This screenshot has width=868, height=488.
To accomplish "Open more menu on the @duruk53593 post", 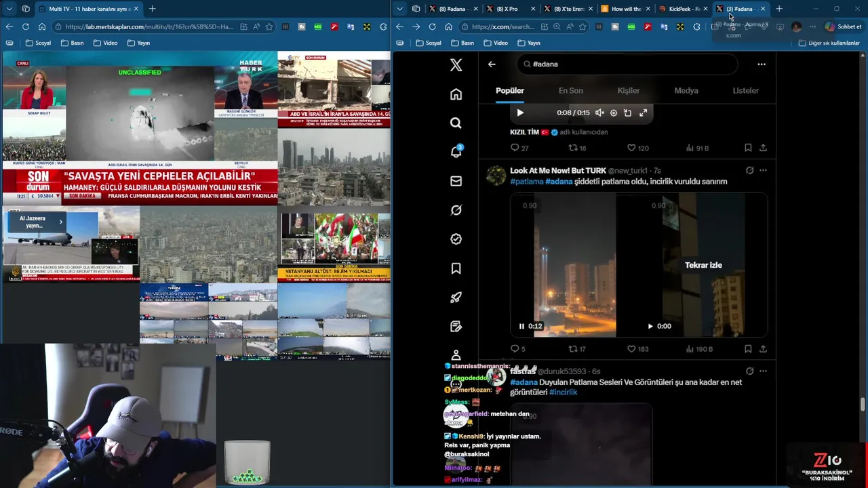I will 763,371.
